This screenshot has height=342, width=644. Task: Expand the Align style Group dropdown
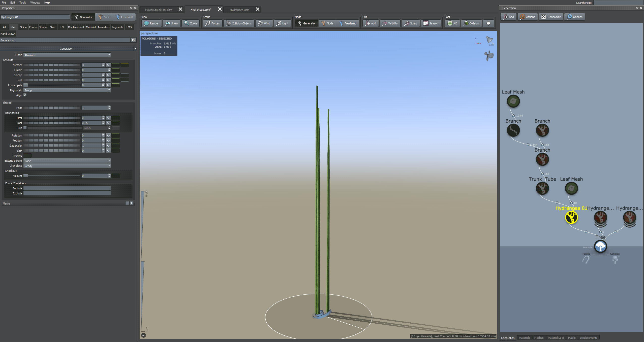pyautogui.click(x=67, y=90)
